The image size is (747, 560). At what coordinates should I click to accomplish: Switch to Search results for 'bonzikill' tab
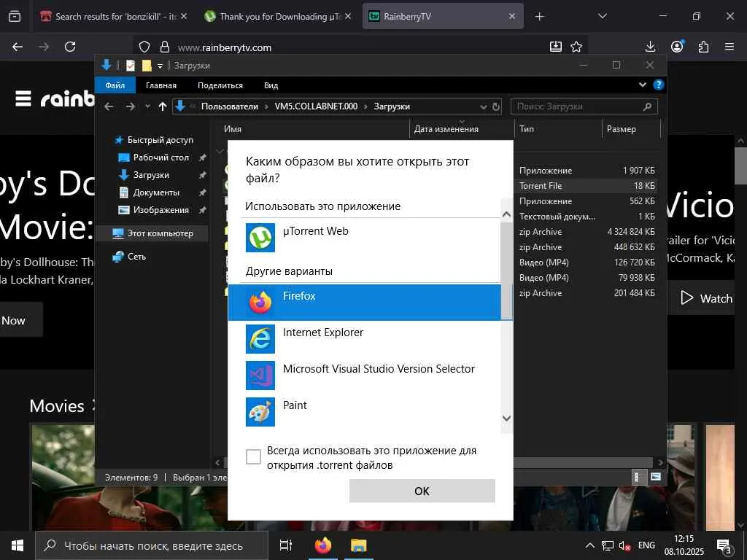114,16
